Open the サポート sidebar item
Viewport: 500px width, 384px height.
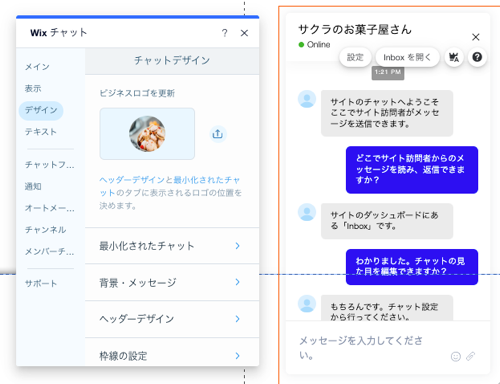tap(41, 284)
